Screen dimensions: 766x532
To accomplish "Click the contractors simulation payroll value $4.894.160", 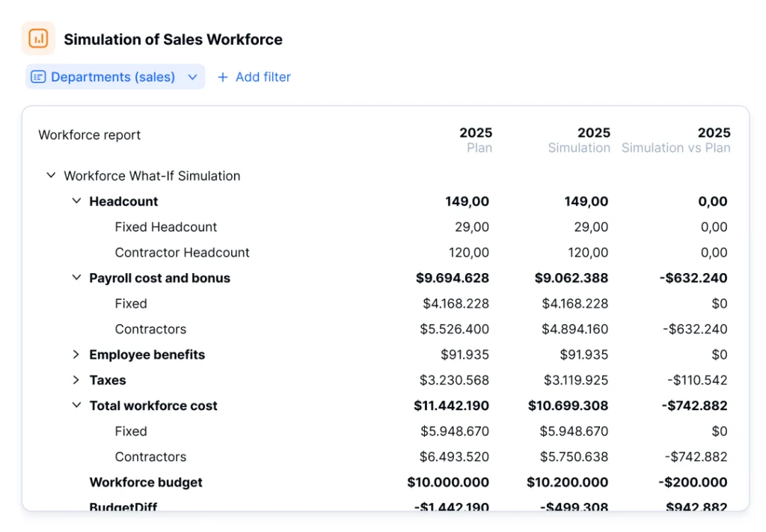I will point(574,328).
